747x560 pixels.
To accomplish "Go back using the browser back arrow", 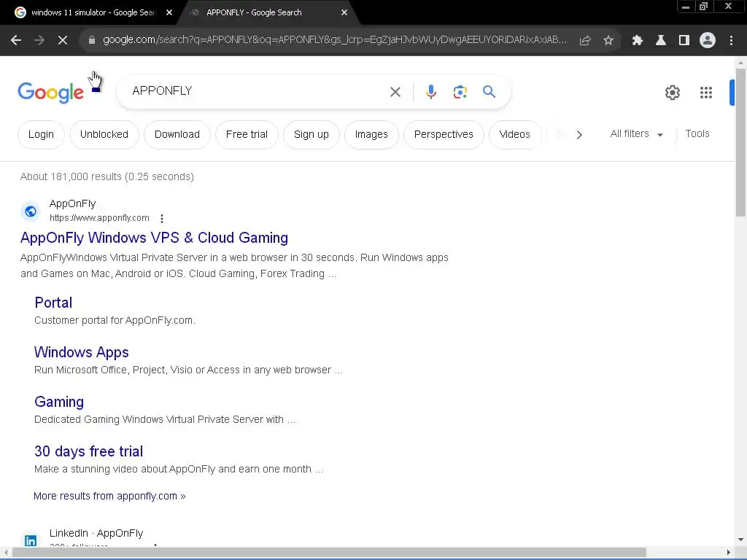I will coord(16,41).
